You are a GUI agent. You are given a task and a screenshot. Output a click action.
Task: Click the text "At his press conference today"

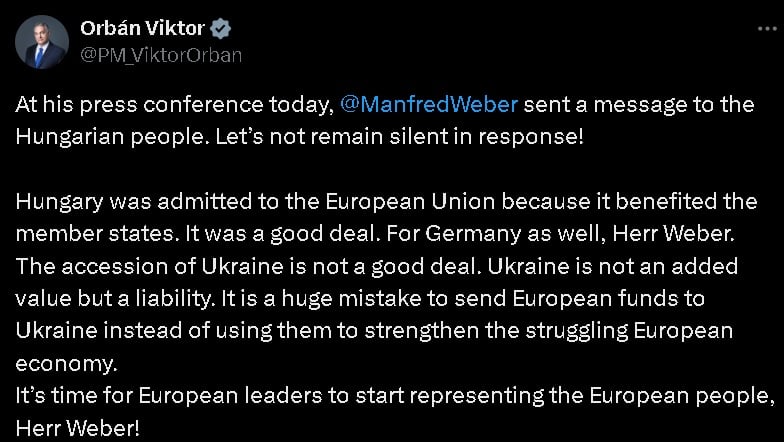pyautogui.click(x=174, y=105)
